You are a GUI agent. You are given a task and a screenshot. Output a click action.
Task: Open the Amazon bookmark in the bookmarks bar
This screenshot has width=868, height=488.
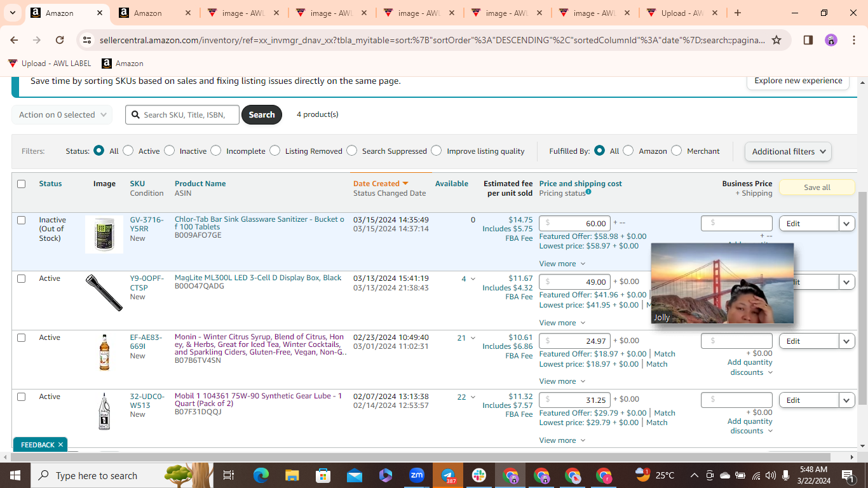[x=123, y=64]
